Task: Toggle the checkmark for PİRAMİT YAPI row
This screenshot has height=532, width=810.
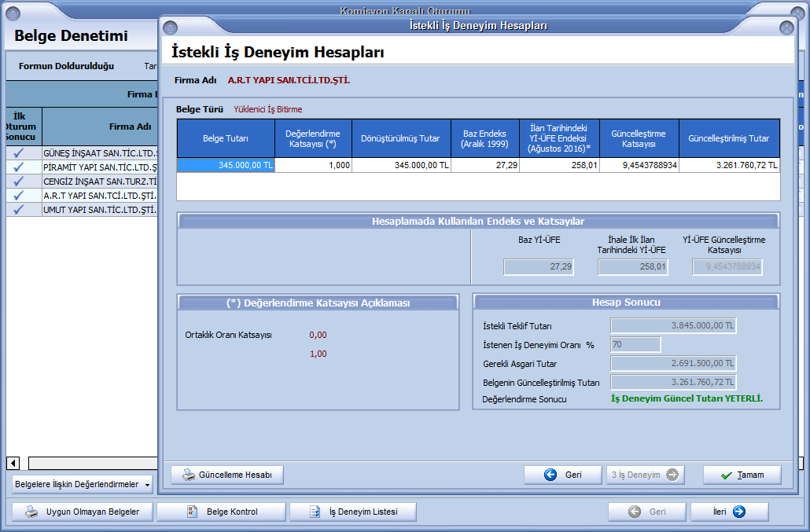Action: click(x=19, y=167)
